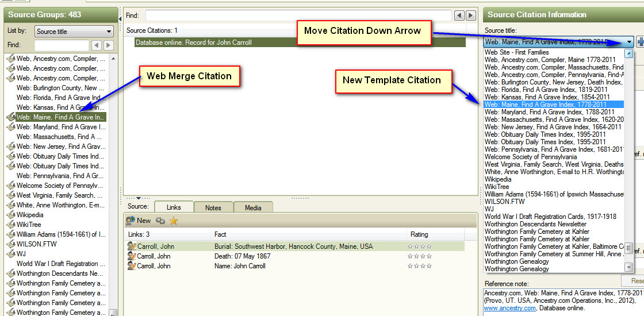Viewport: 644px width, 316px height.
Task: Click the Source title combo box down arrow
Action: pyautogui.click(x=630, y=41)
